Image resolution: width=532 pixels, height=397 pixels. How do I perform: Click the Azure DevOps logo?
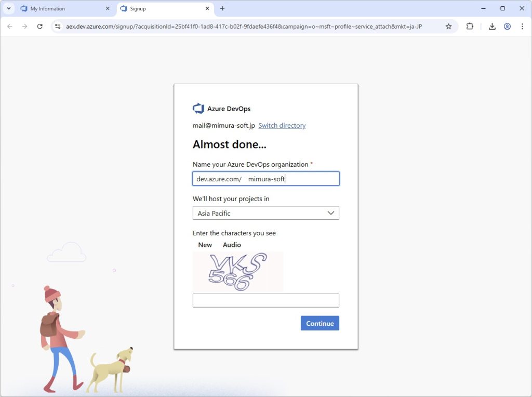tap(198, 109)
